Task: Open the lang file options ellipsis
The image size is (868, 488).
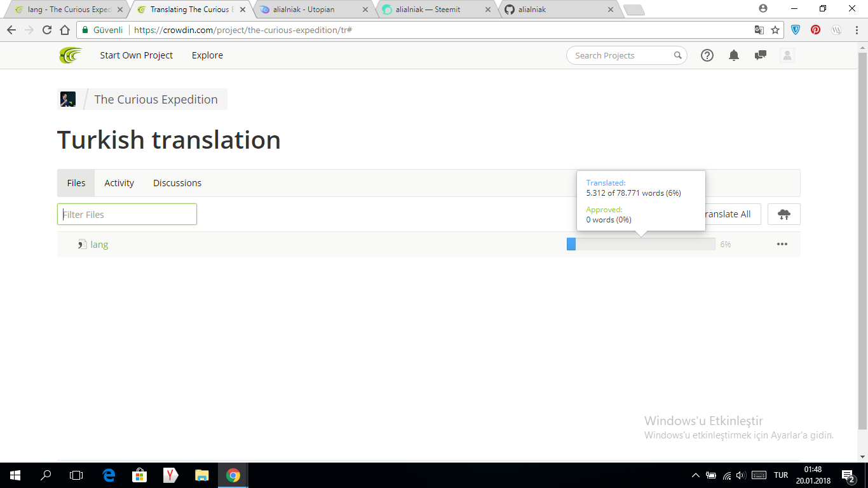Action: coord(782,244)
